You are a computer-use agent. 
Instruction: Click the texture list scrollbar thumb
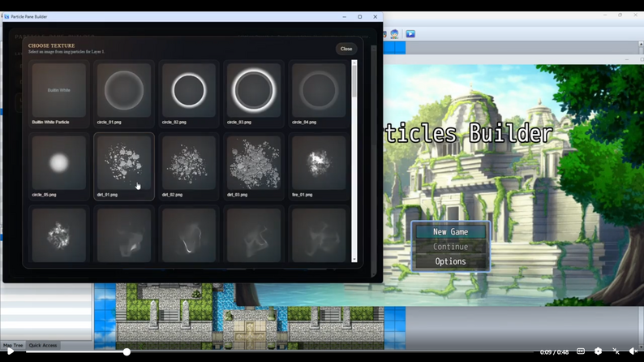(354, 81)
